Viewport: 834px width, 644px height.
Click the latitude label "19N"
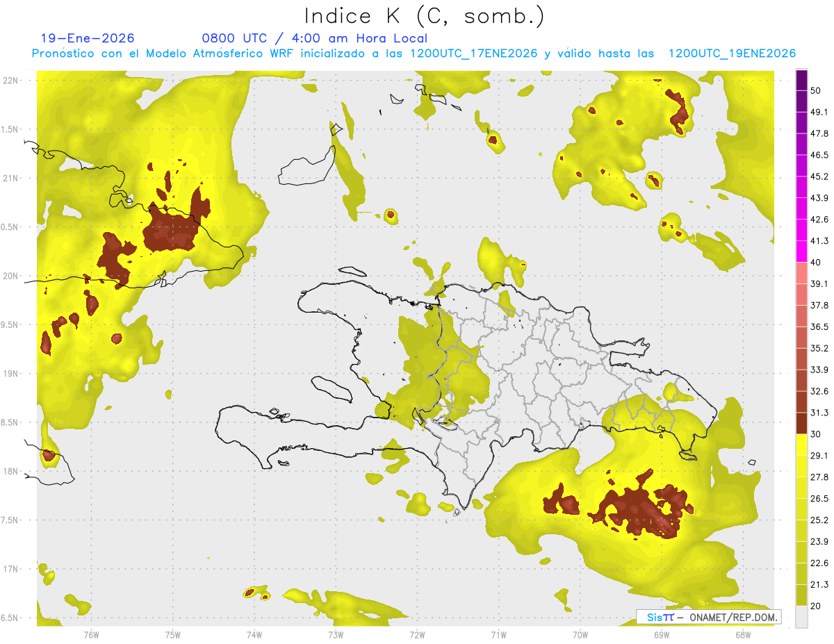tap(11, 374)
